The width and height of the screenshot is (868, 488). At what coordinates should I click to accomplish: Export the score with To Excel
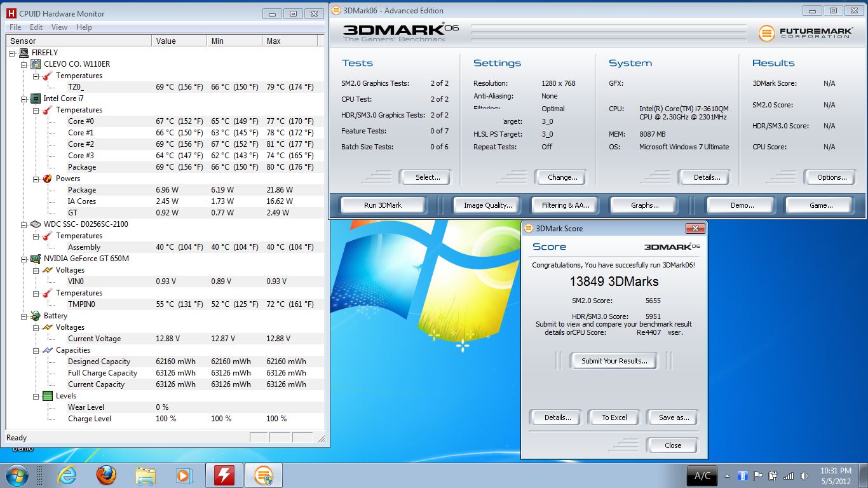coord(614,417)
